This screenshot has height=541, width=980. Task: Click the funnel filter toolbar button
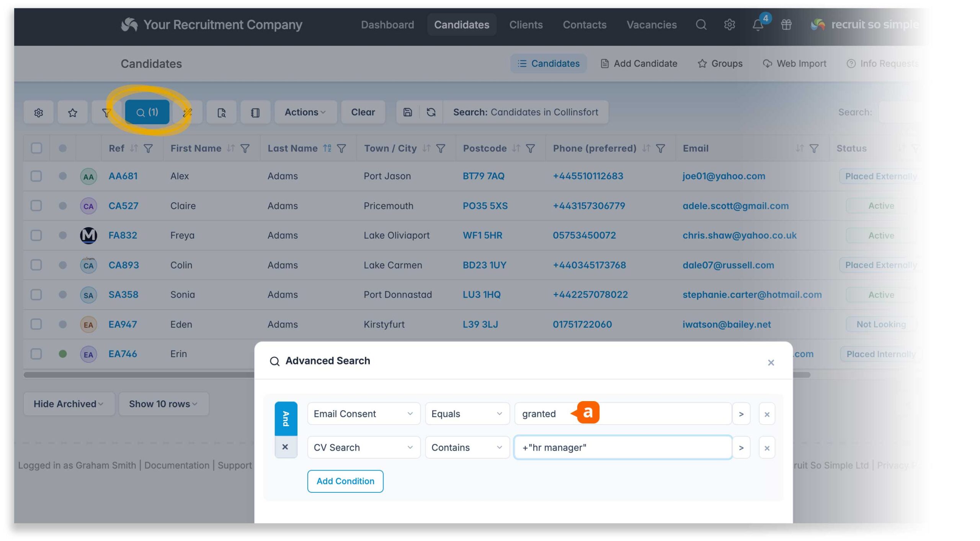tap(106, 112)
